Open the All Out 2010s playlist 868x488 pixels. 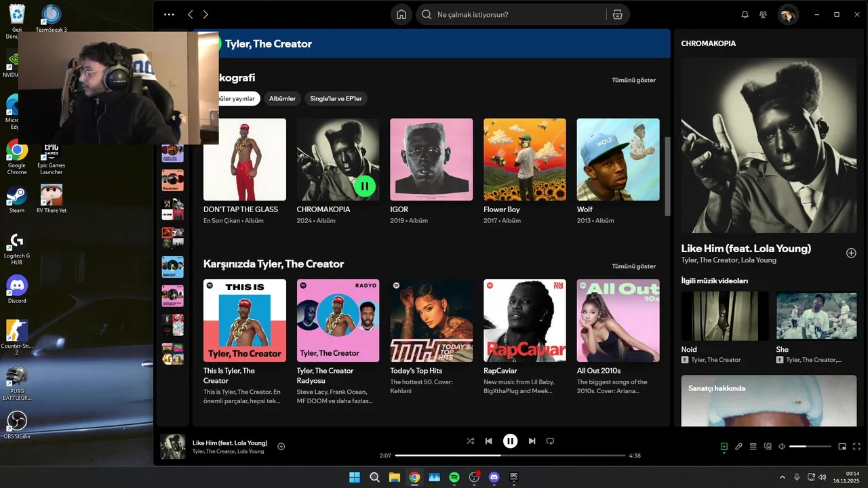point(618,321)
